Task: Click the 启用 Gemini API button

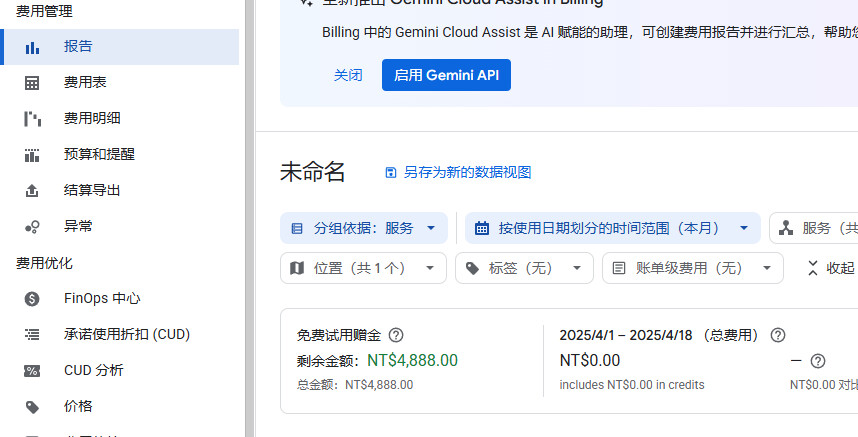Action: coord(446,75)
